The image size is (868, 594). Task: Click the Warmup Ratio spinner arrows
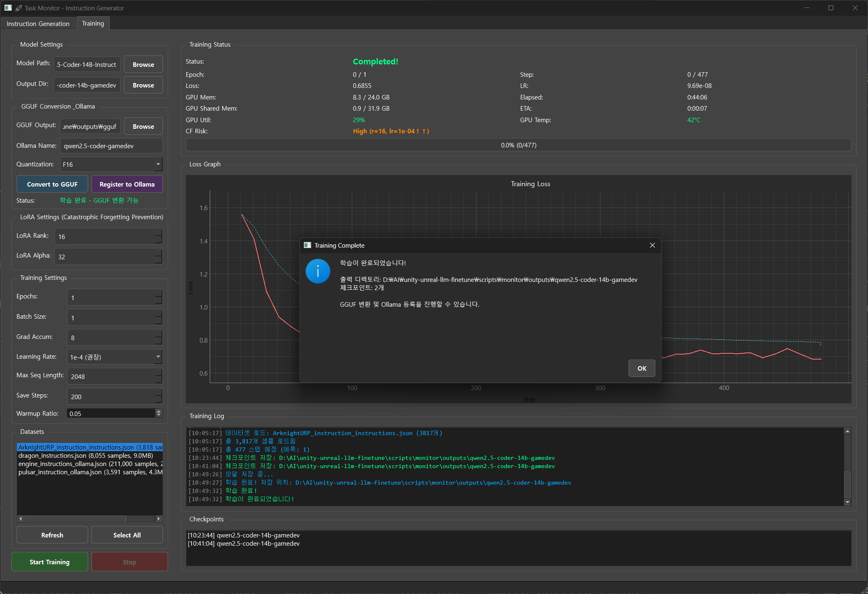(159, 413)
